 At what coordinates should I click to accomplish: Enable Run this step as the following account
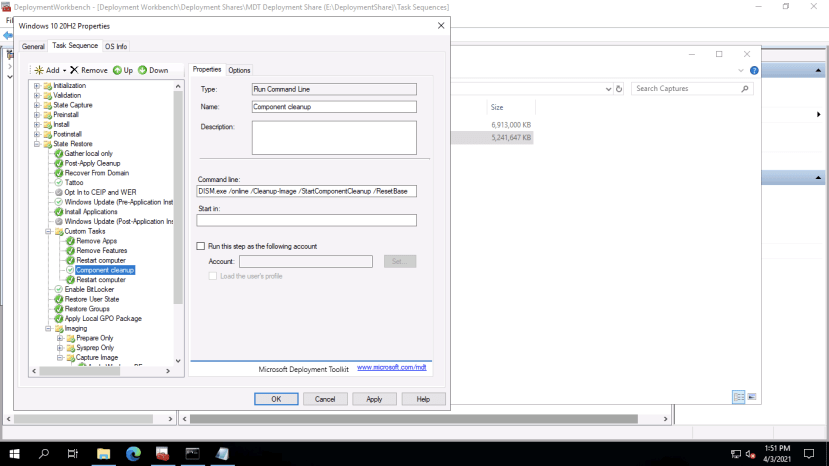201,246
